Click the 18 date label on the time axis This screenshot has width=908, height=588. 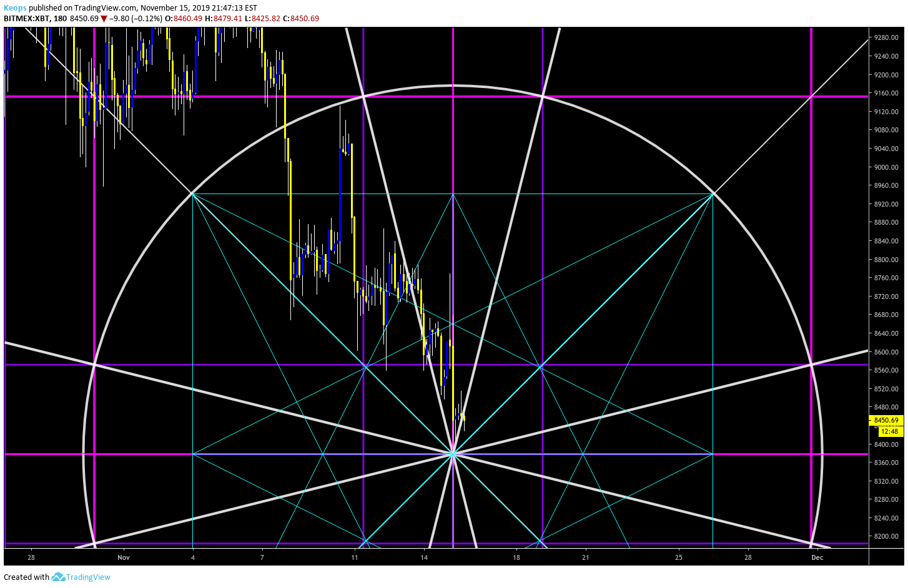(x=516, y=557)
